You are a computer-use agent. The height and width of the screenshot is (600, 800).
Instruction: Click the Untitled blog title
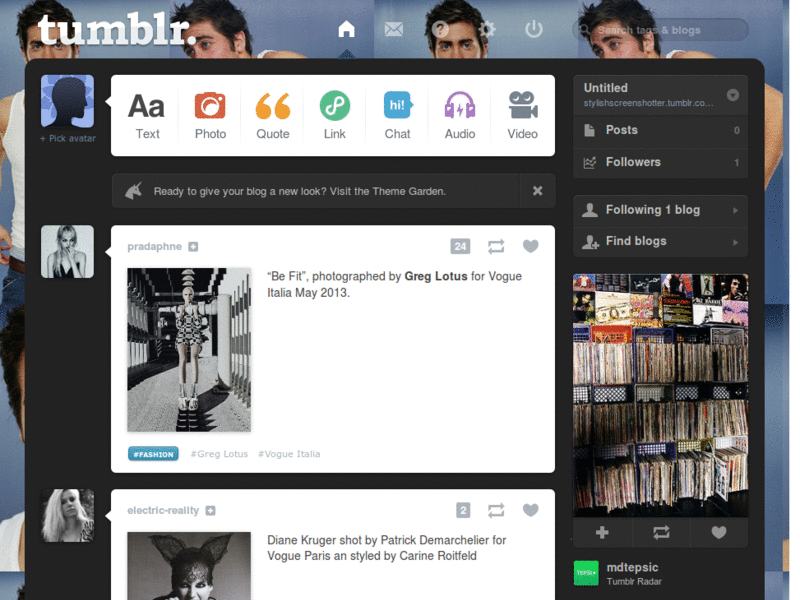click(x=606, y=88)
